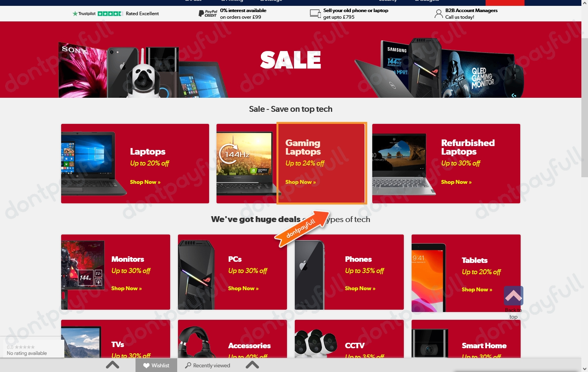Image resolution: width=588 pixels, height=372 pixels.
Task: Click the Recently viewed key icon
Action: [x=188, y=365]
